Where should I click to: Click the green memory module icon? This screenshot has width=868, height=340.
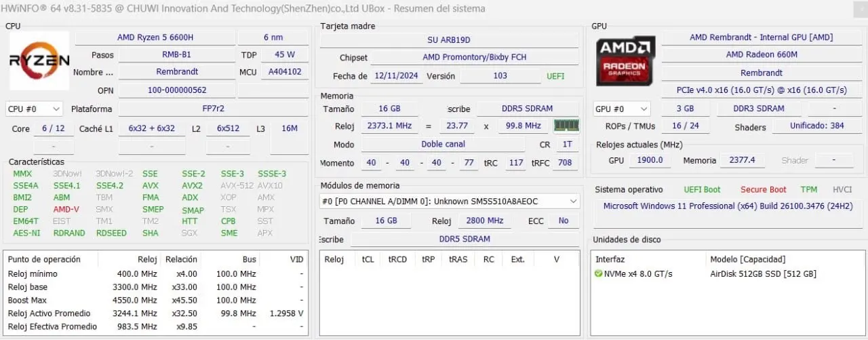click(x=566, y=126)
